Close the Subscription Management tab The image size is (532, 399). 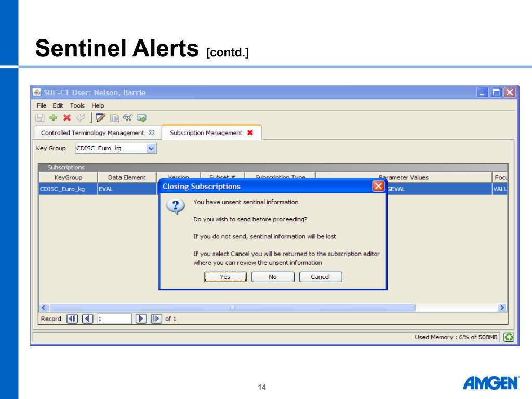click(x=250, y=132)
